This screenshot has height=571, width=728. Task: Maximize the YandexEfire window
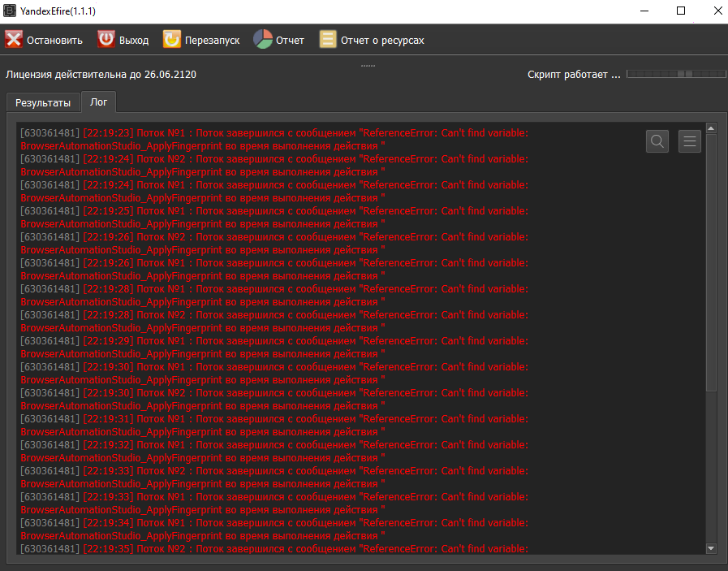pos(681,11)
